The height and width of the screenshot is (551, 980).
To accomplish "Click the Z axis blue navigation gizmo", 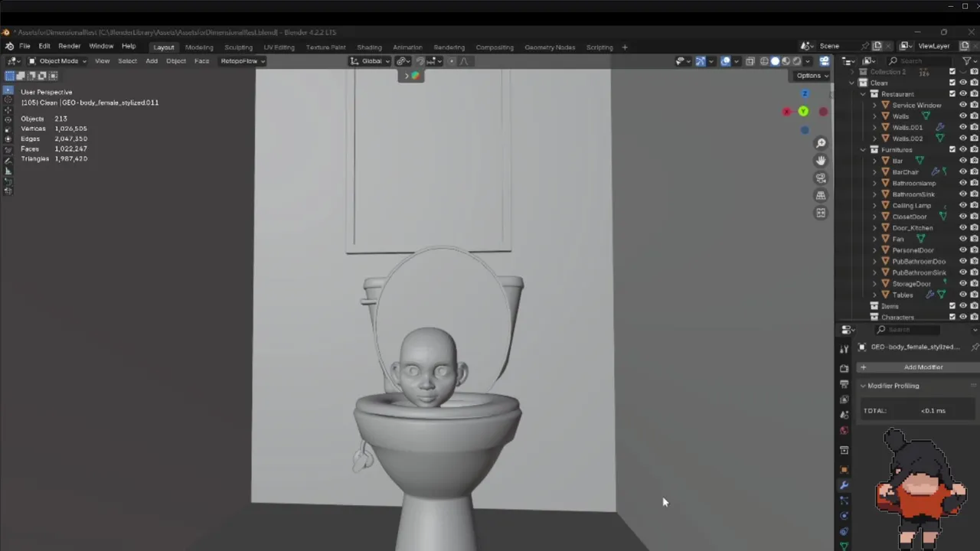I will pyautogui.click(x=804, y=93).
